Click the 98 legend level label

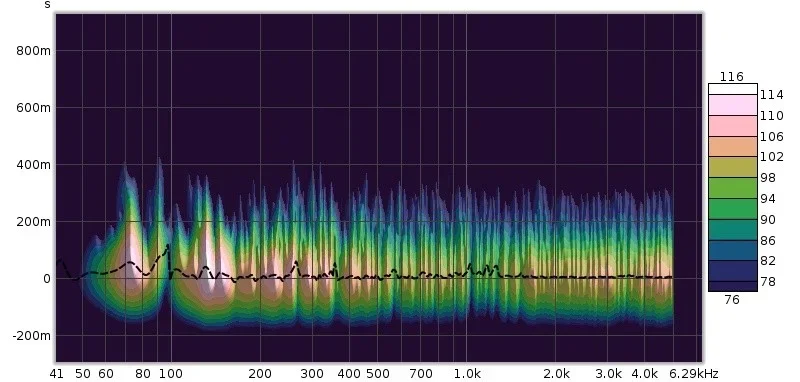pyautogui.click(x=768, y=178)
